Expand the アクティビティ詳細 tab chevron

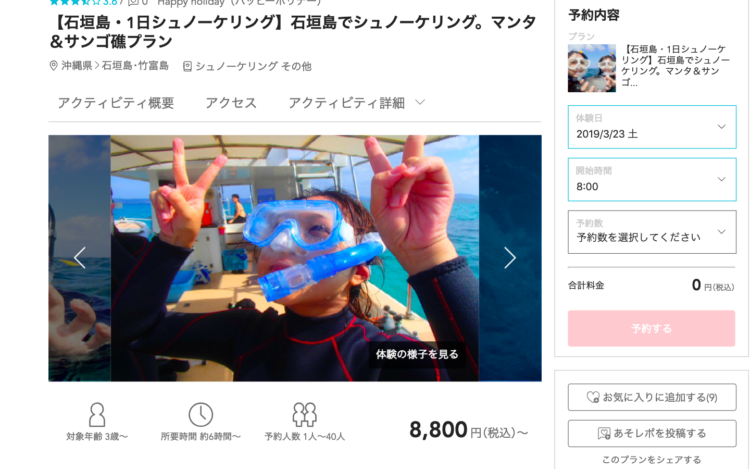[x=420, y=102]
